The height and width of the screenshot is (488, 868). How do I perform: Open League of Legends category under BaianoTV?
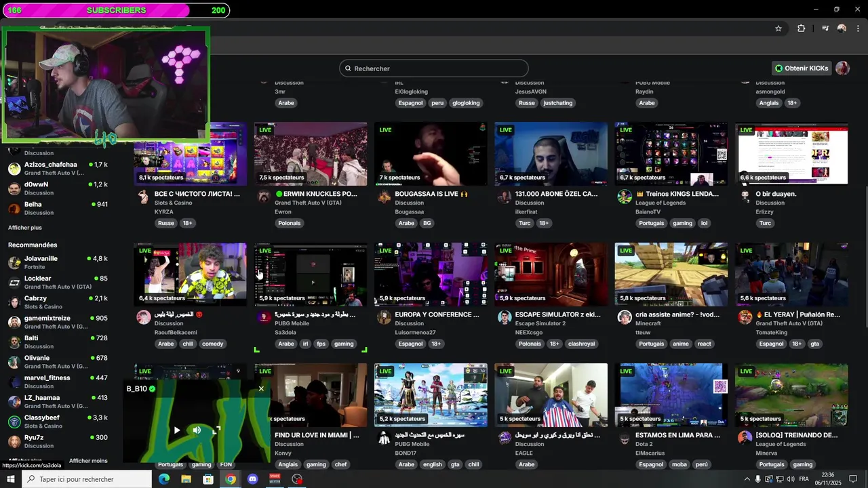[662, 203]
